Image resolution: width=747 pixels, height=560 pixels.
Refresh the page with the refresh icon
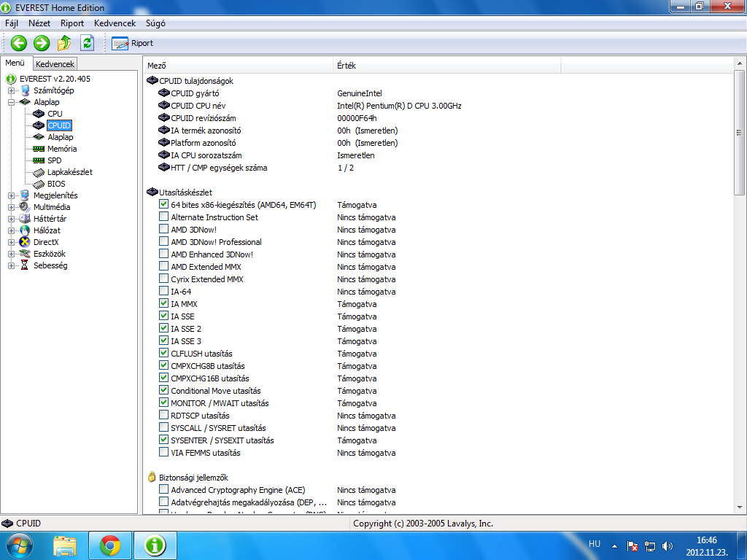pos(87,43)
